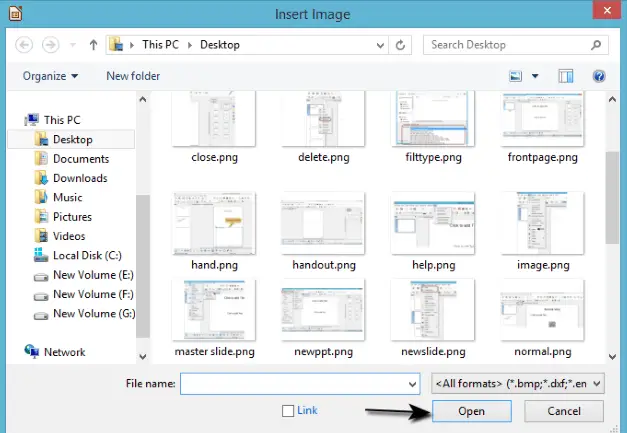Image resolution: width=627 pixels, height=433 pixels.
Task: Select Desktop in the sidebar
Action: click(x=73, y=139)
